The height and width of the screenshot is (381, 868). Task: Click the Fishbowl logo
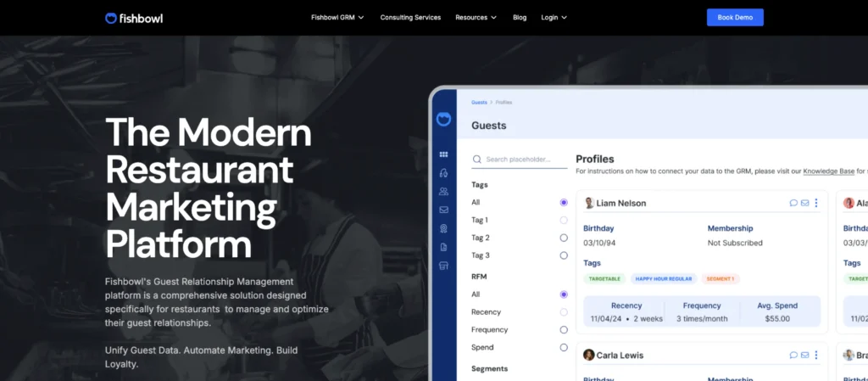tap(134, 19)
